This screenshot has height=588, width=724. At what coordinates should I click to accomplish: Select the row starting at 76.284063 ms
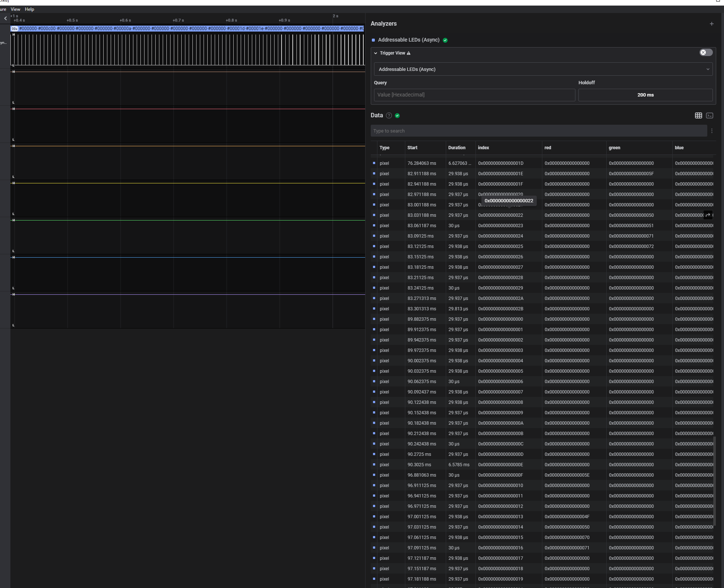(x=542, y=163)
